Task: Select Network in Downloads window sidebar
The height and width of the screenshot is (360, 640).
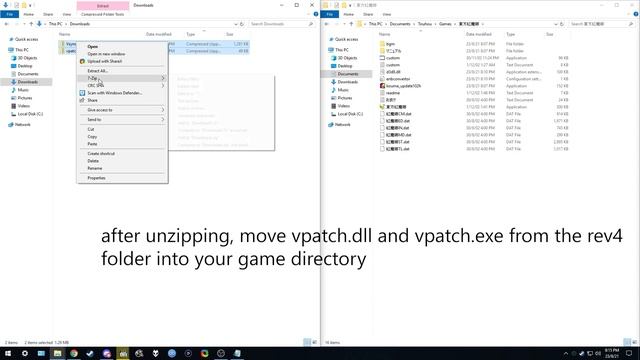Action: (x=22, y=124)
